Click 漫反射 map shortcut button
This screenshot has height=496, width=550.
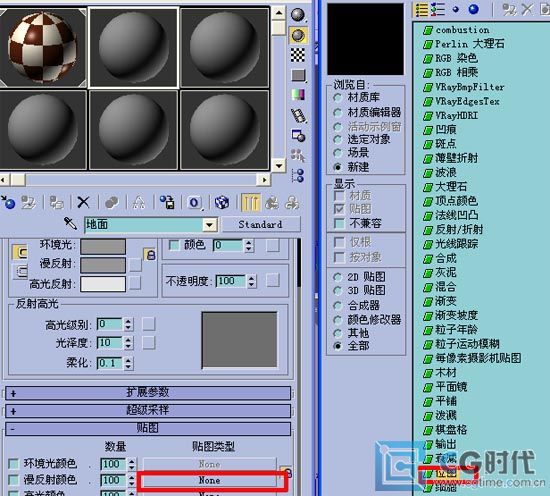click(x=135, y=265)
